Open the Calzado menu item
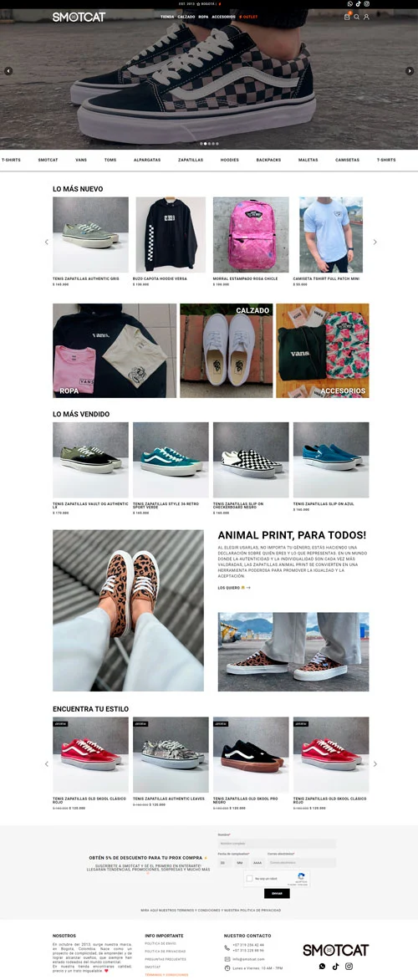The width and height of the screenshot is (418, 980). point(186,17)
